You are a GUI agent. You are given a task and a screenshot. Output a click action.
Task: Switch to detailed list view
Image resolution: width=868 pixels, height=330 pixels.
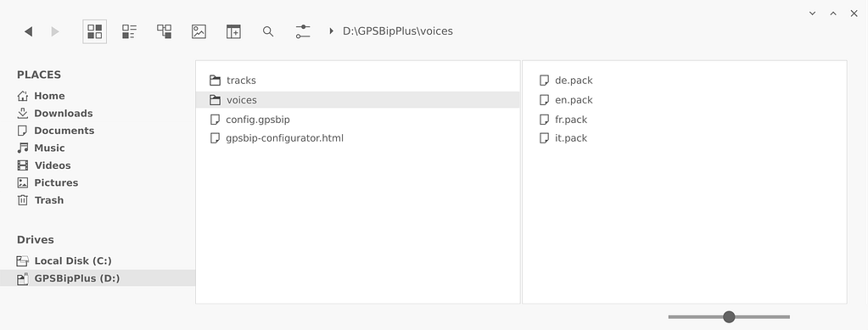pyautogui.click(x=129, y=31)
